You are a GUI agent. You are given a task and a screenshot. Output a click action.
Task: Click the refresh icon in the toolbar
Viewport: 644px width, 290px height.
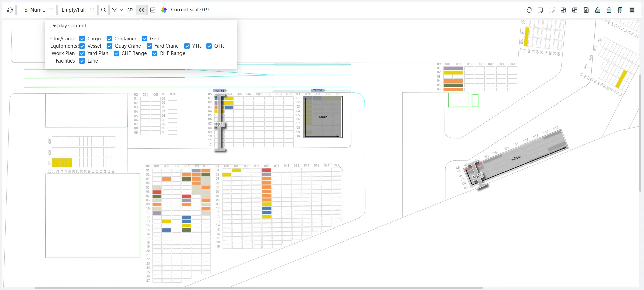pyautogui.click(x=10, y=10)
